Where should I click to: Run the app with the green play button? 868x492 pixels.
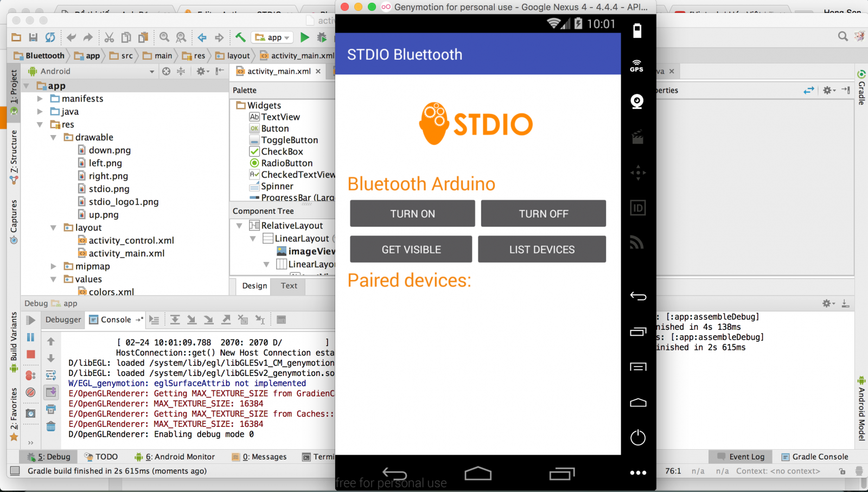tap(305, 37)
